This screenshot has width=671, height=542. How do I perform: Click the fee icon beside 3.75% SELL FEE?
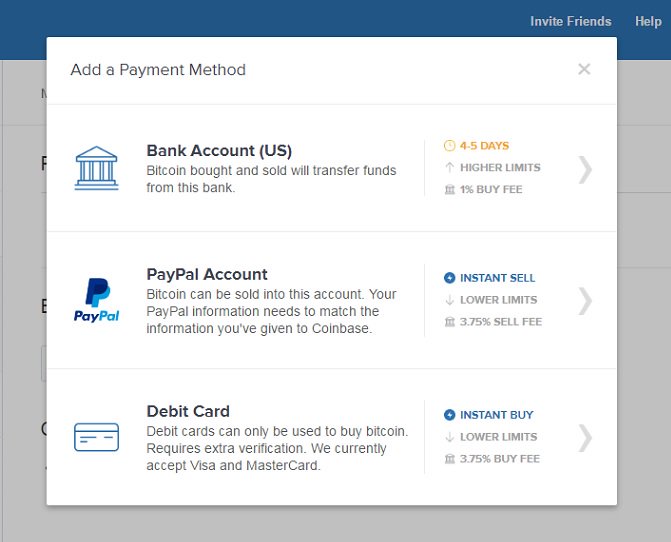[449, 322]
